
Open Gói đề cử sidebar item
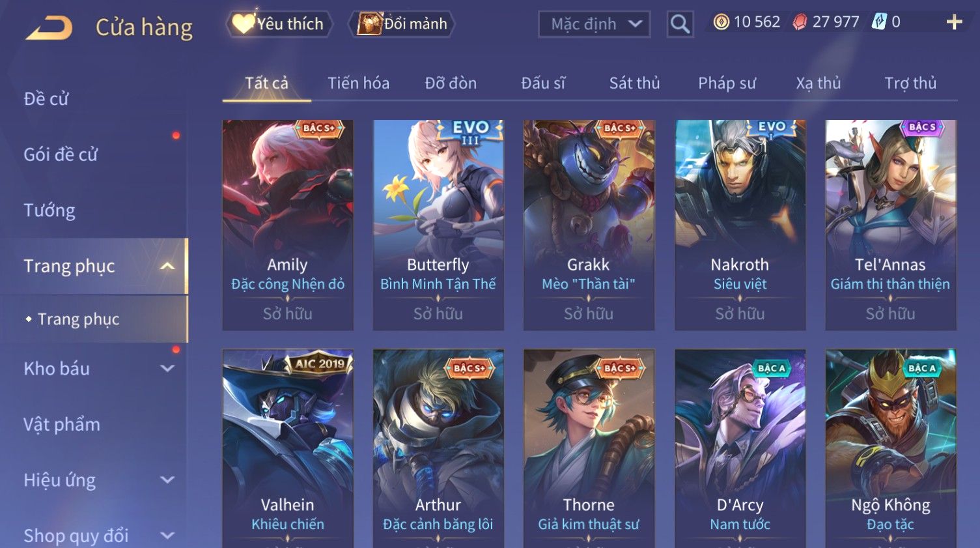click(61, 155)
